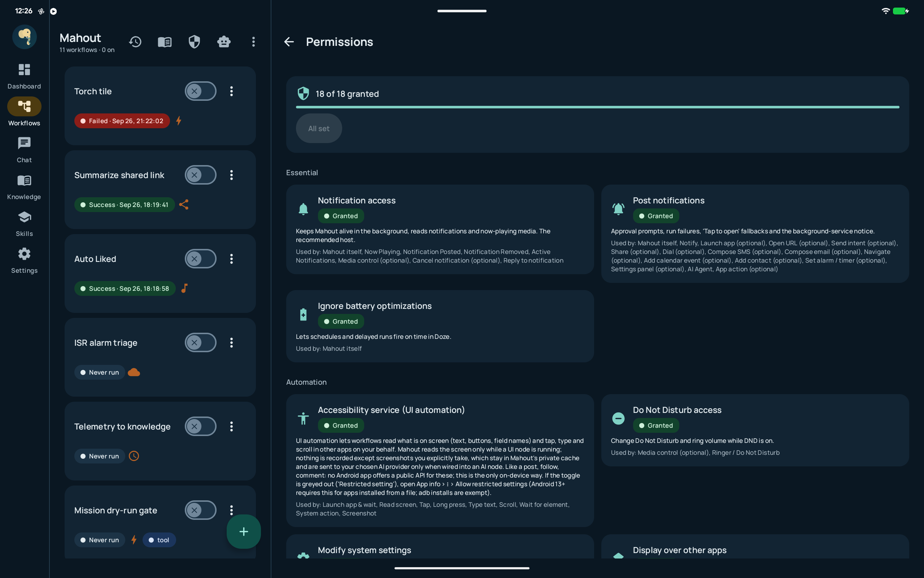Enable the Mission dry-run gate switch
The image size is (924, 578).
click(x=200, y=510)
